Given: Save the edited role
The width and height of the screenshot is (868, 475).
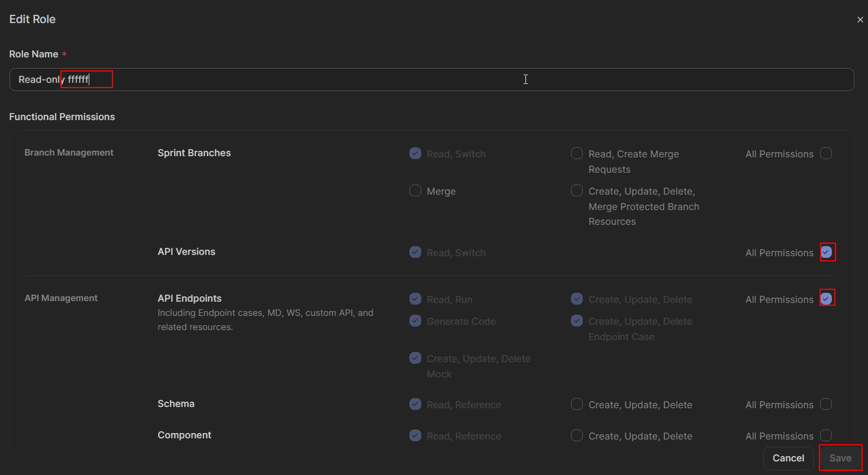Looking at the screenshot, I should 840,458.
